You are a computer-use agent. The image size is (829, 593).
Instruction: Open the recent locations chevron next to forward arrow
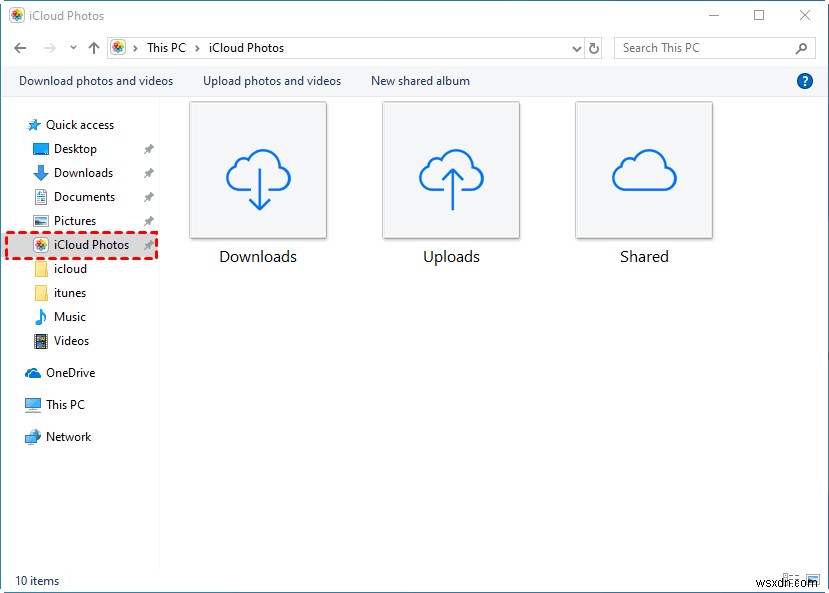coord(72,47)
